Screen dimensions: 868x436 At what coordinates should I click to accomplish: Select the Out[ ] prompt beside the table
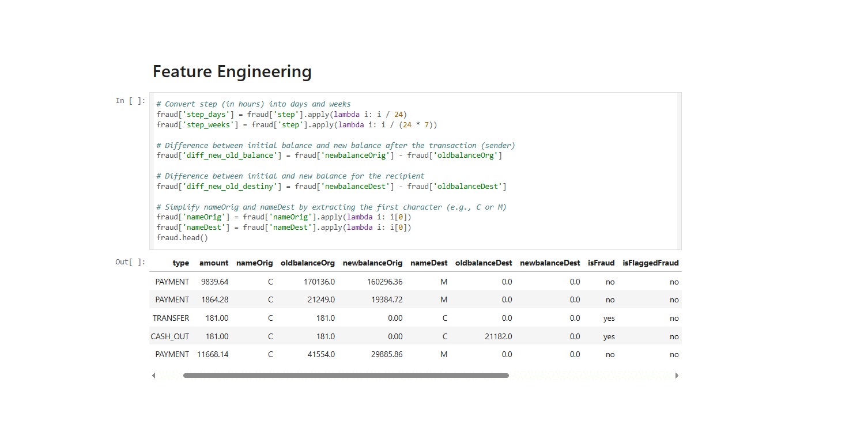130,262
